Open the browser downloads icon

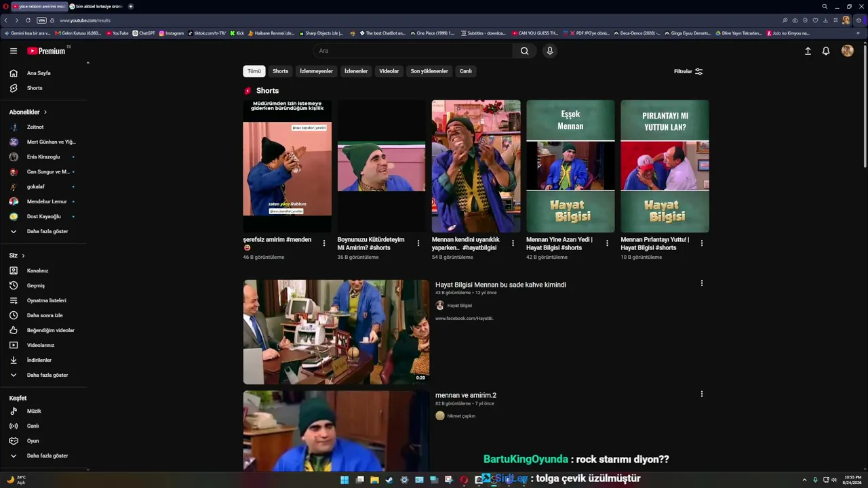(825, 20)
